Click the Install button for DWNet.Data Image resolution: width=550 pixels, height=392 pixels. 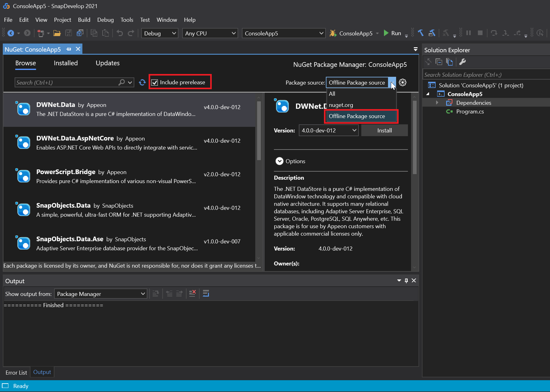pos(384,130)
